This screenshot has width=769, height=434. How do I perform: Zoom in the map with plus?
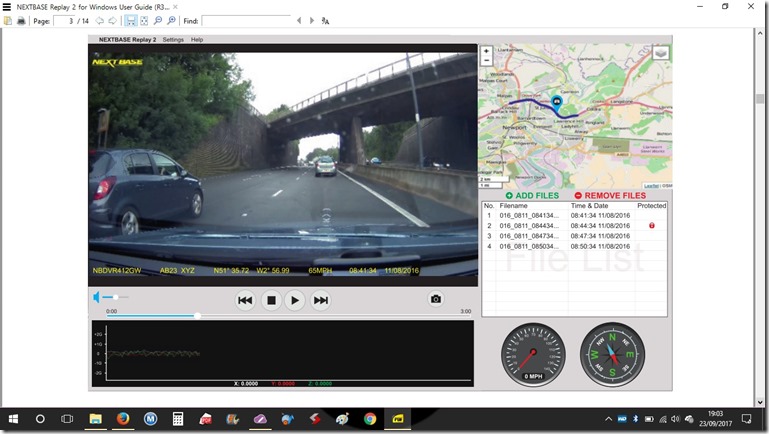[x=486, y=51]
